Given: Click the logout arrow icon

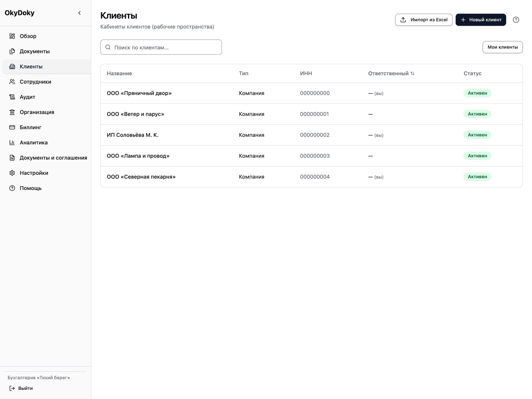Looking at the screenshot, I should click(12, 388).
